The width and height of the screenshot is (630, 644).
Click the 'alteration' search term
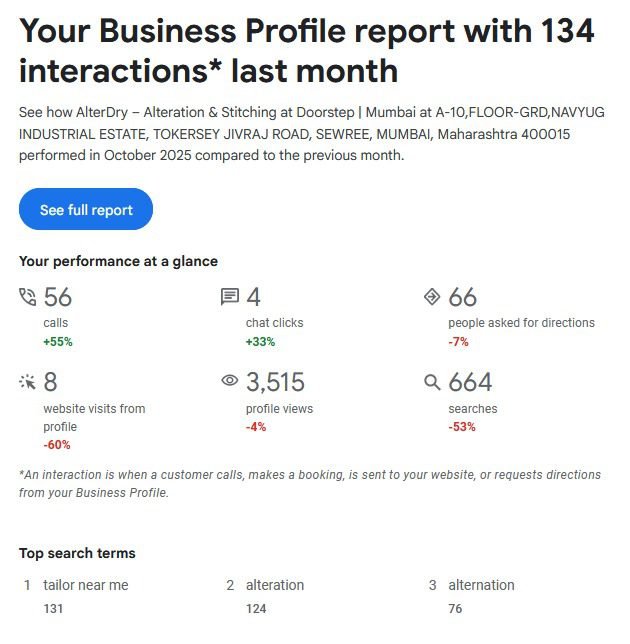(275, 585)
